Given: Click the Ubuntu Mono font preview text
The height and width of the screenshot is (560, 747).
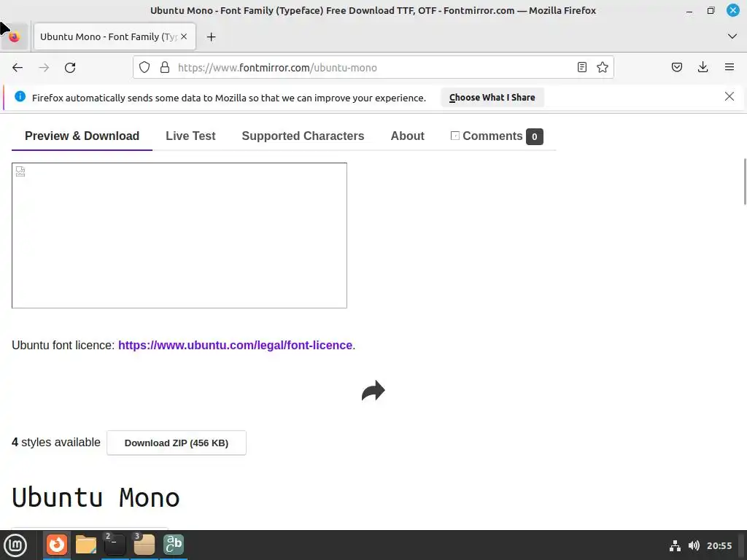Looking at the screenshot, I should (96, 497).
